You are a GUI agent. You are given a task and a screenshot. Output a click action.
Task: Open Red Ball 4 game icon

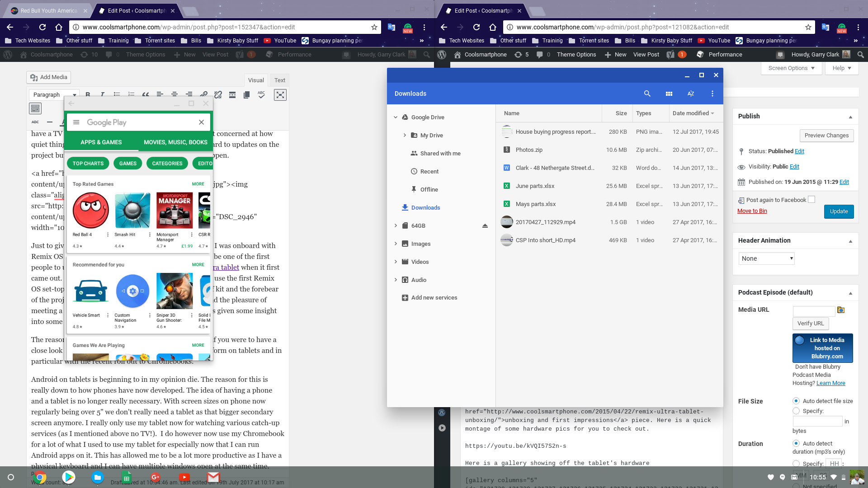coord(91,210)
